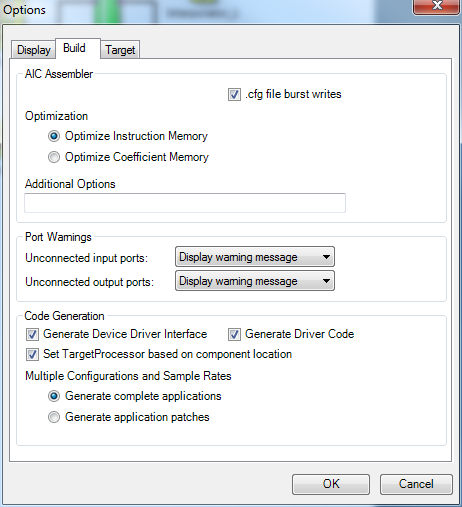Switch to the Display tab

pos(33,50)
